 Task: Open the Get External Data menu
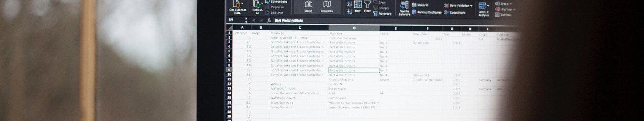click(237, 7)
